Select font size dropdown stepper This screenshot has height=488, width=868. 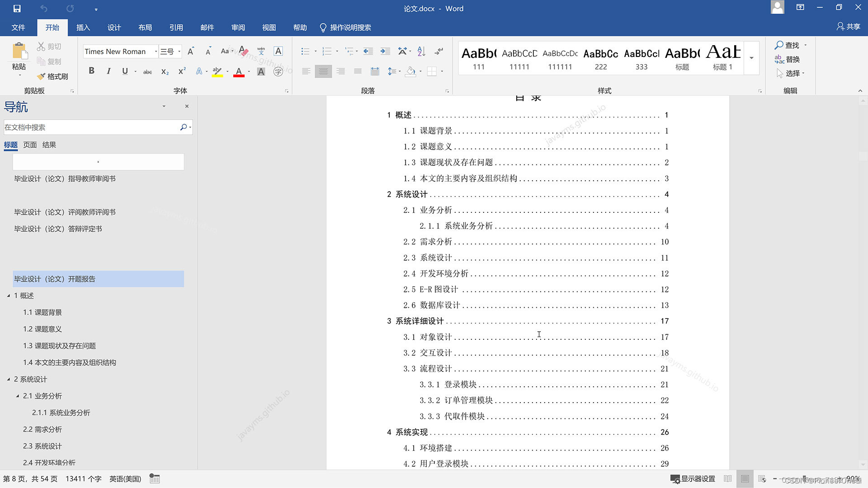click(179, 52)
